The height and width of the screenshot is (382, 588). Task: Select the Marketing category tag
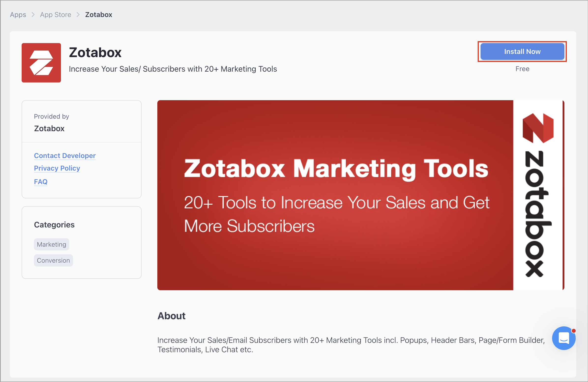click(52, 244)
